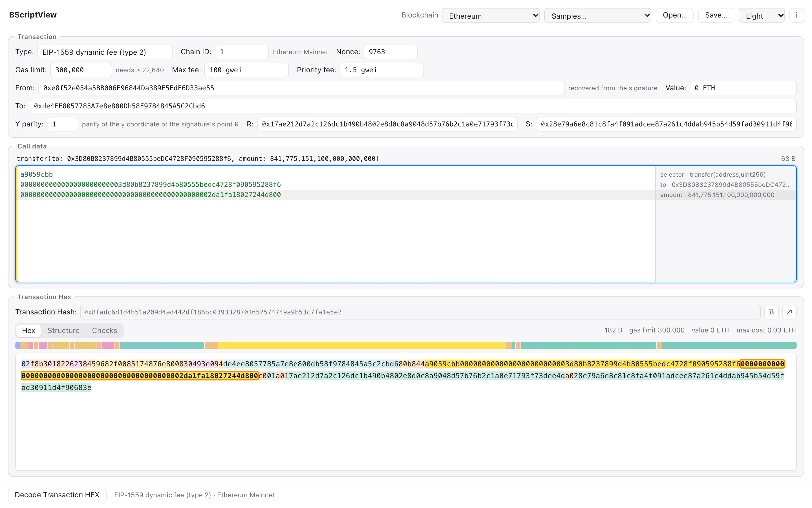The width and height of the screenshot is (812, 508).
Task: Click the long yellow call-data segment in byte bar
Action: click(x=362, y=345)
